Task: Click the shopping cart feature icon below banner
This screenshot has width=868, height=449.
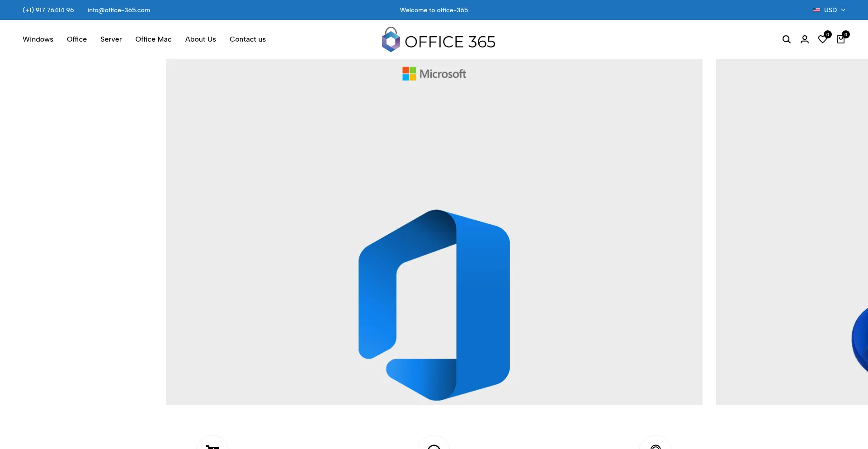Action: (x=212, y=444)
